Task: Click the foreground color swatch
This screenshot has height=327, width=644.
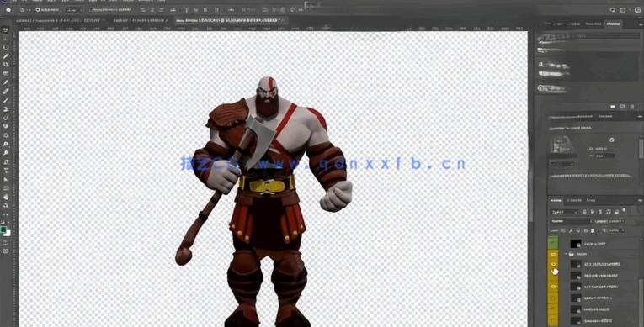Action: click(3, 229)
